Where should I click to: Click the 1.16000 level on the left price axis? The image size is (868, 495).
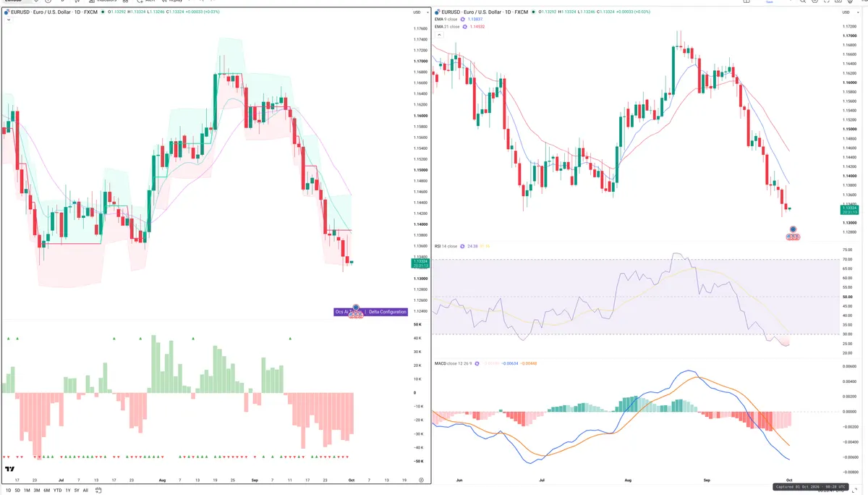click(420, 116)
